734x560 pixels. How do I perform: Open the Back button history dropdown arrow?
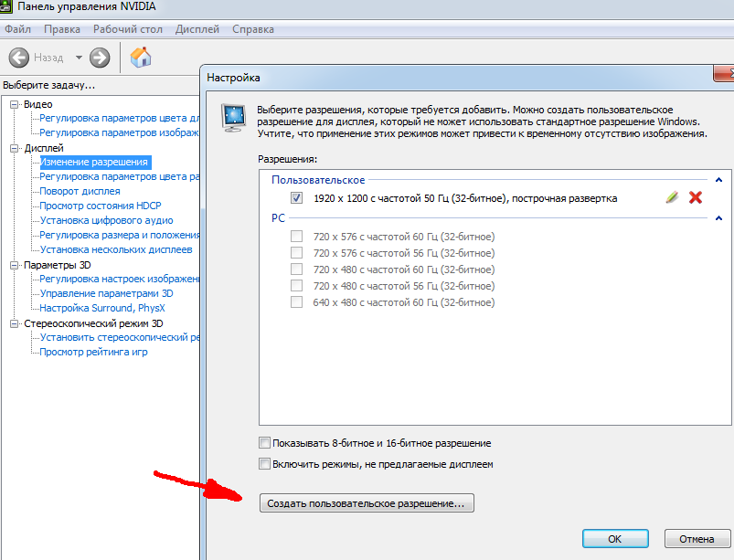point(79,58)
